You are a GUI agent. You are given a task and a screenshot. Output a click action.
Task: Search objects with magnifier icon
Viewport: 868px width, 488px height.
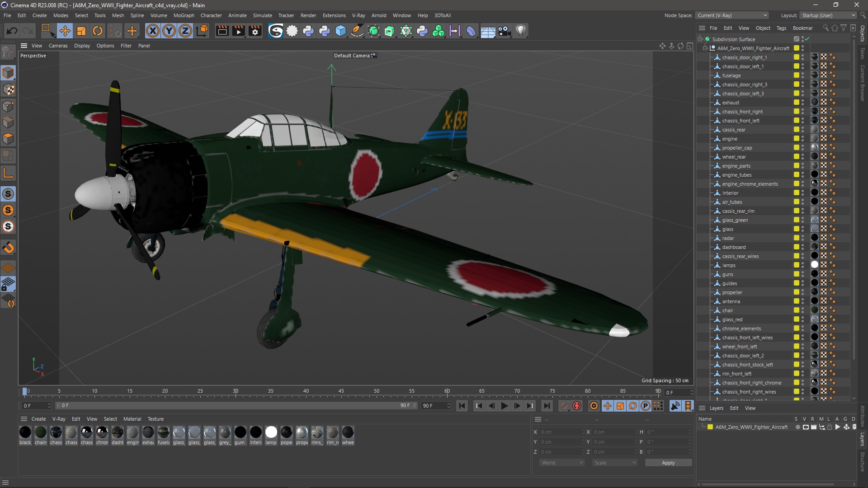(826, 28)
